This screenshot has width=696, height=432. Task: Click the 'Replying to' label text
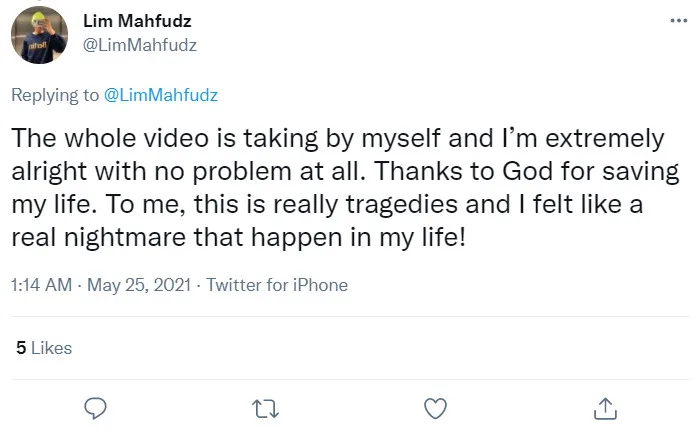coord(56,95)
